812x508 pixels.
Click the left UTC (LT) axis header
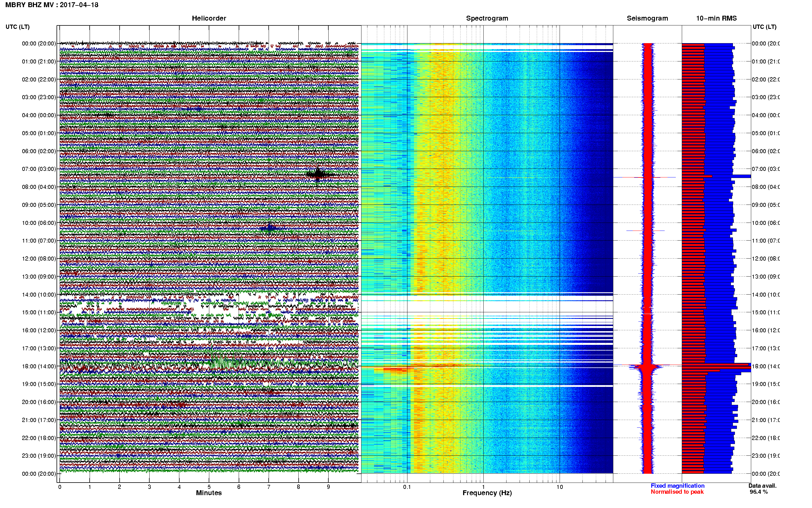pyautogui.click(x=17, y=27)
